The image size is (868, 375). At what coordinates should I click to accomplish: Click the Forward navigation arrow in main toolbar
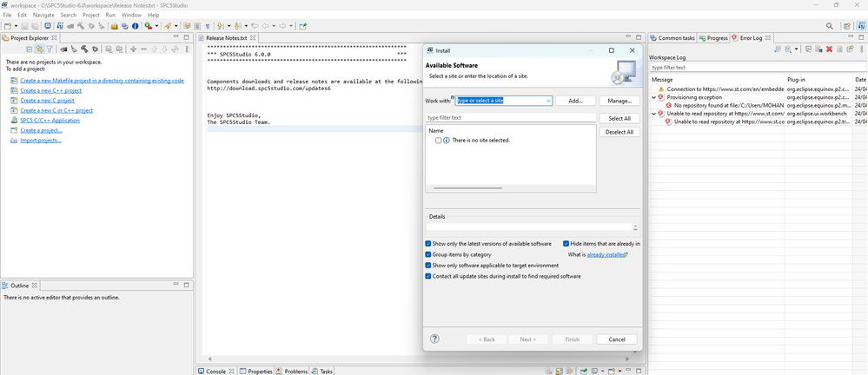pyautogui.click(x=283, y=26)
